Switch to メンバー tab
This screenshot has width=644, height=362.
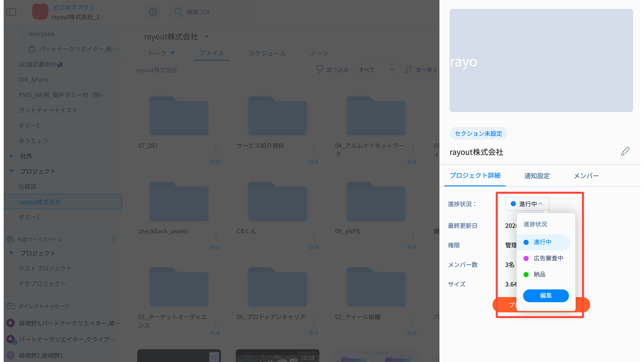(586, 176)
